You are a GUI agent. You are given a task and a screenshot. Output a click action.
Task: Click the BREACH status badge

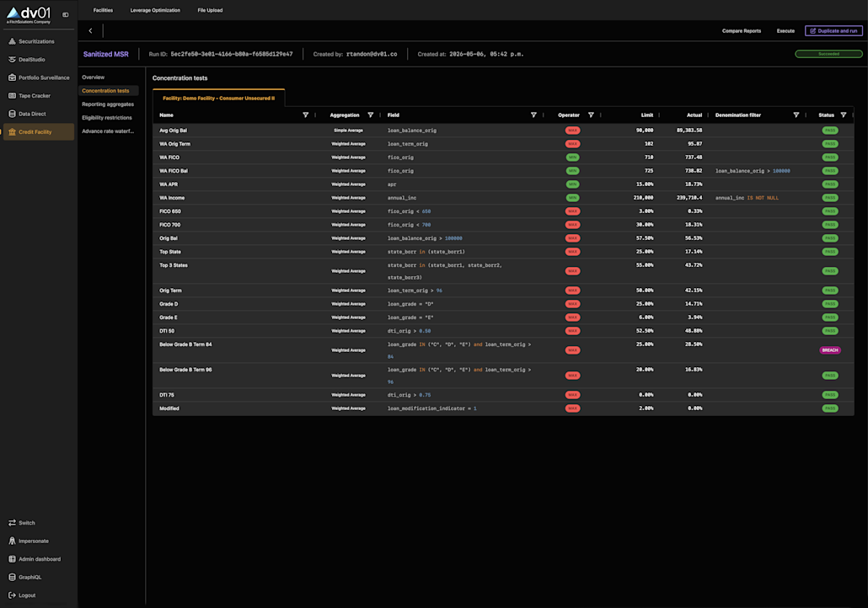click(830, 350)
